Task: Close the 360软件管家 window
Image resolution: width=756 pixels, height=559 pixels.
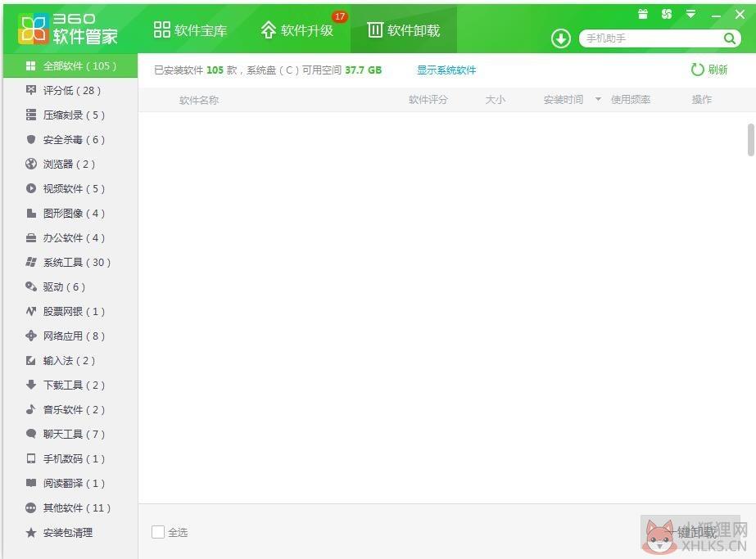Action: pyautogui.click(x=740, y=15)
